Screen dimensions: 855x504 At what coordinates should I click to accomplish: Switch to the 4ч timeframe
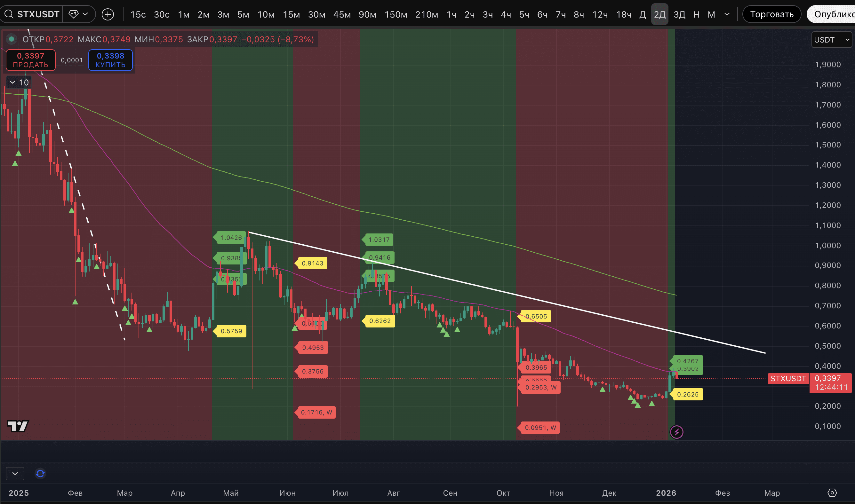506,14
